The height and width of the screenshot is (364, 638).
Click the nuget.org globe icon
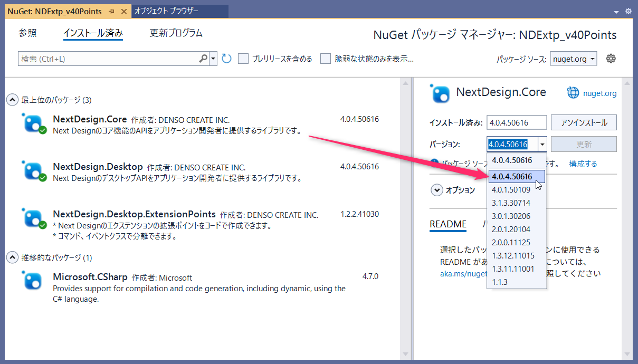coord(573,93)
